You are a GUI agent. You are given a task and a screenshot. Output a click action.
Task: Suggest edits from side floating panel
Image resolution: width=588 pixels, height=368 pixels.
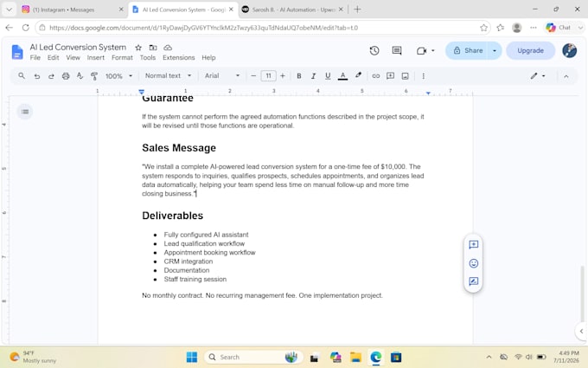(x=473, y=281)
